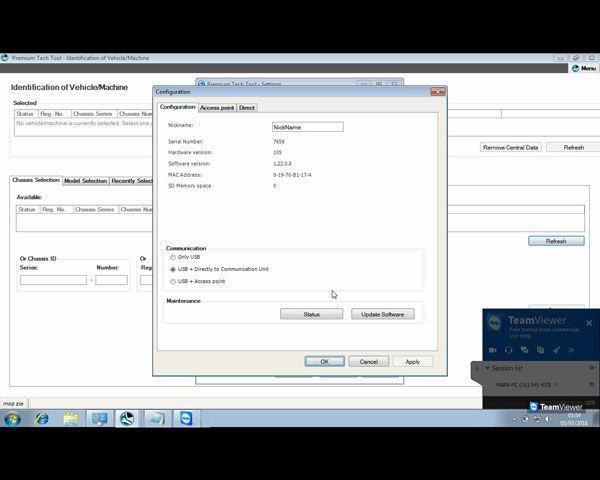Click the Premium Tech Tool taskbar icon
This screenshot has width=600, height=480.
(128, 419)
